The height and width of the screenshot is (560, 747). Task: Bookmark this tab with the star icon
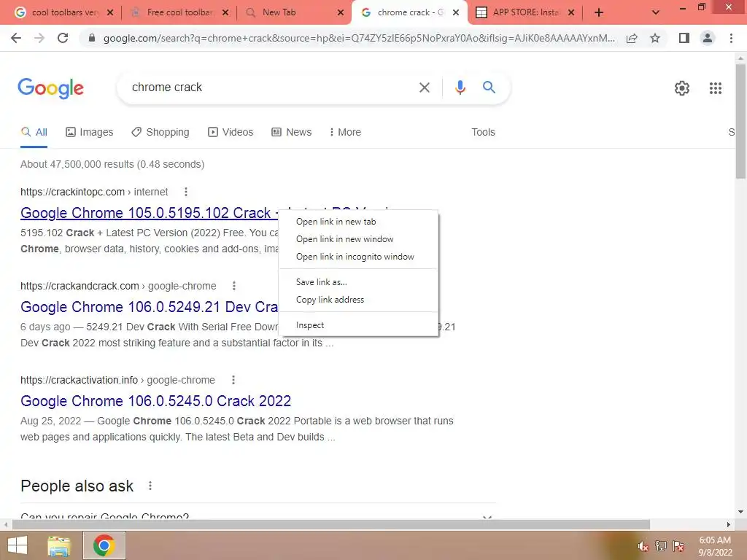pyautogui.click(x=655, y=38)
